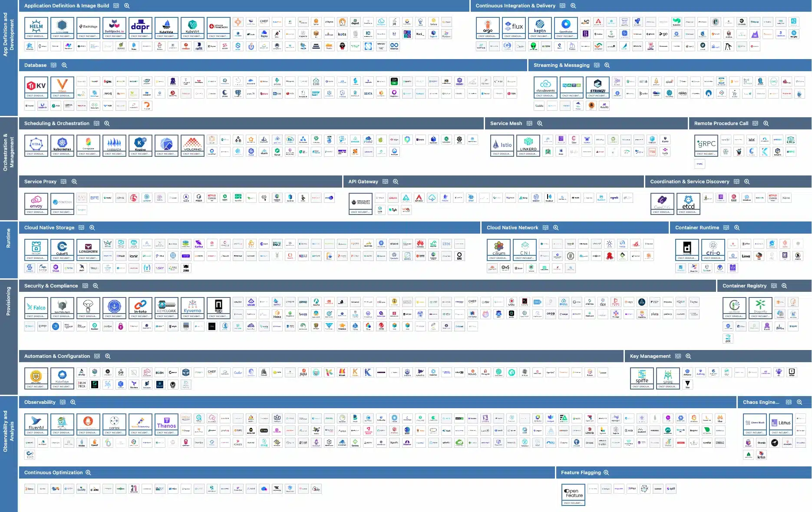Select the envoy proxy card
Viewport: 812px width, 512px height.
coord(36,204)
